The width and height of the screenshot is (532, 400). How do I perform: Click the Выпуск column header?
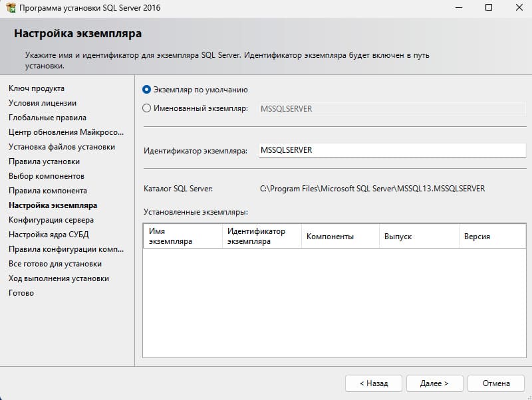click(419, 236)
